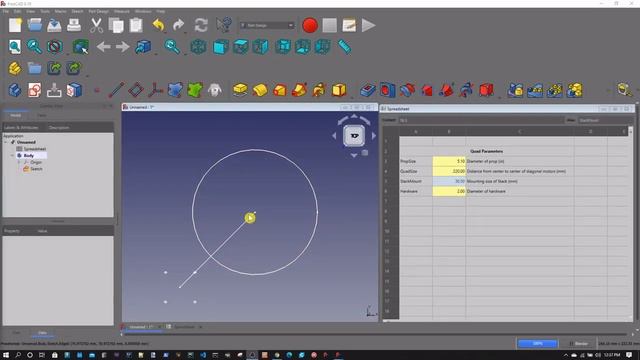Undo the last action
The width and height of the screenshot is (640, 360).
[158, 25]
